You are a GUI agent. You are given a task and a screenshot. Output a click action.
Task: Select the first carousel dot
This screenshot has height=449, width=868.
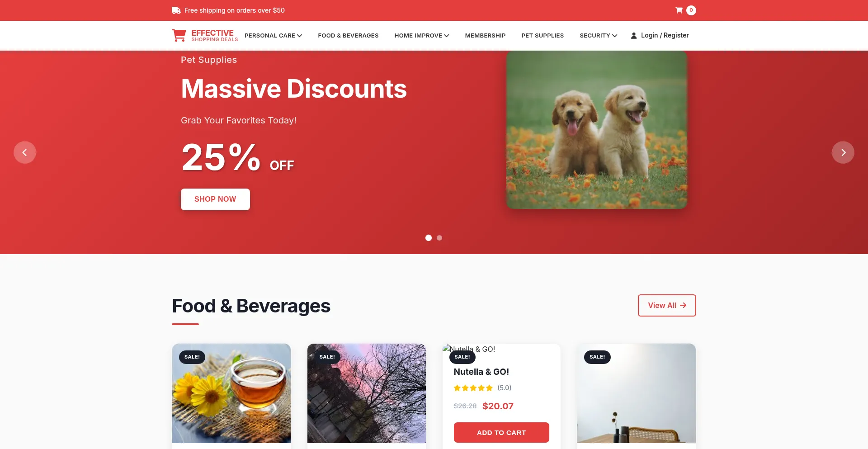tap(429, 238)
